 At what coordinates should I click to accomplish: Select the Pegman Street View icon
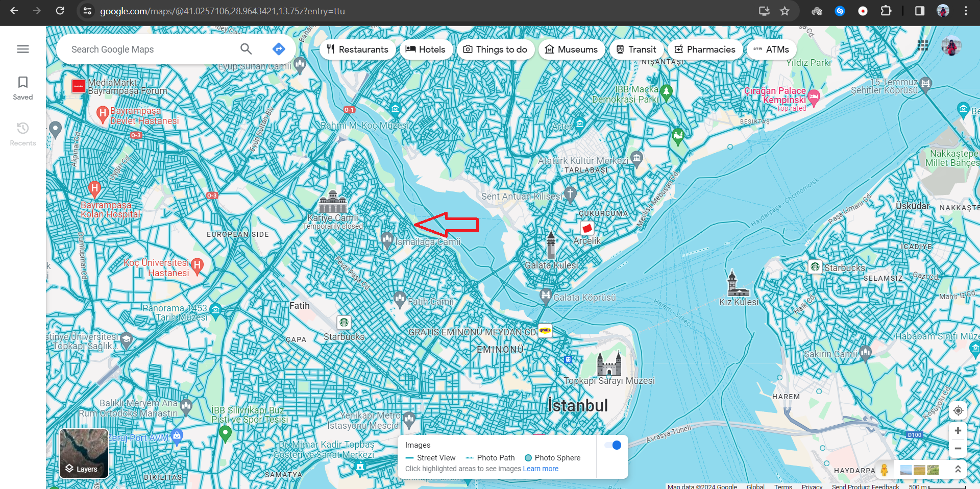point(884,470)
